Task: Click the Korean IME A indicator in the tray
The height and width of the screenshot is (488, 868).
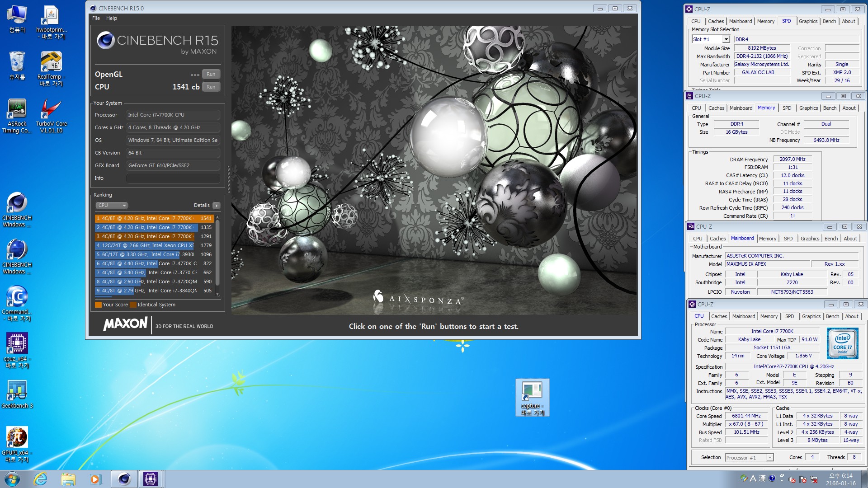Action: point(753,478)
